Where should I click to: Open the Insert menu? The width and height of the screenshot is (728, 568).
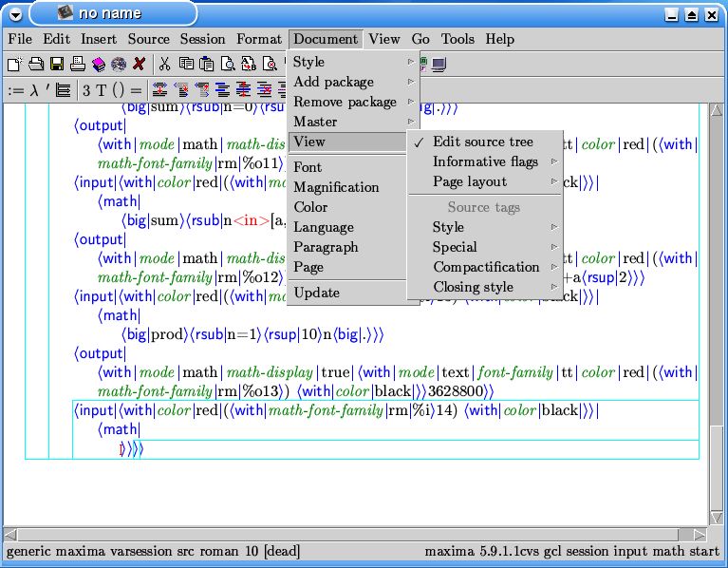pos(99,39)
